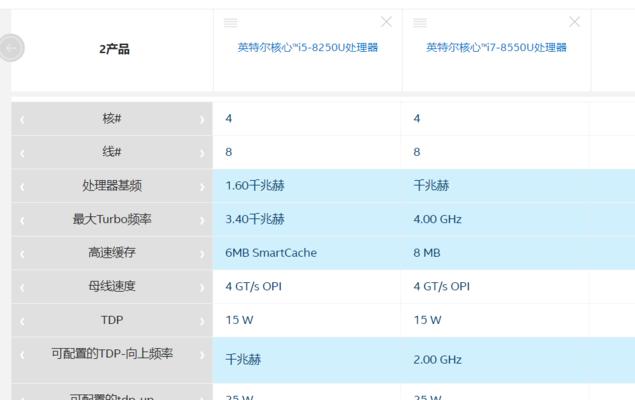This screenshot has width=635, height=400.
Task: Click right chevron on 核# row
Action: [x=202, y=119]
